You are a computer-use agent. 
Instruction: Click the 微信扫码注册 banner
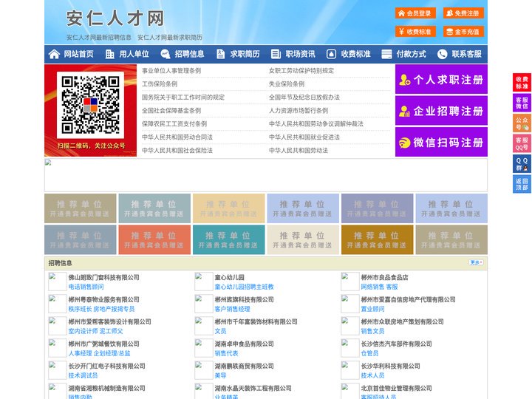tap(441, 142)
